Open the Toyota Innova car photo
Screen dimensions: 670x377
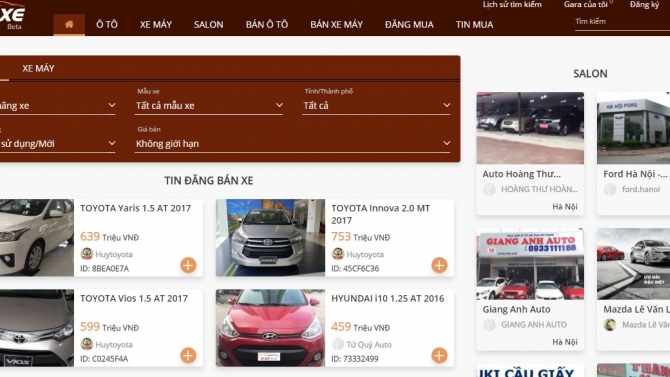tap(270, 237)
